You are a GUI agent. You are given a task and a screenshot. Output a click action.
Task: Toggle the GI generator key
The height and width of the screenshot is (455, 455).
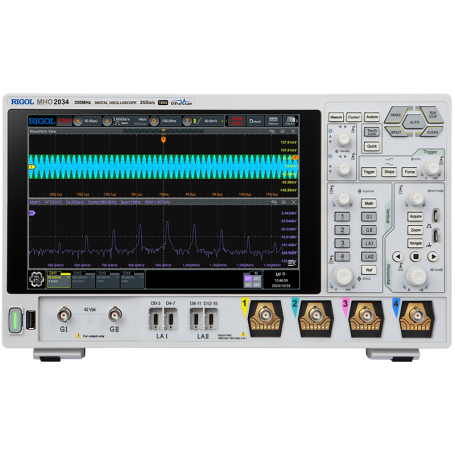pos(369,217)
